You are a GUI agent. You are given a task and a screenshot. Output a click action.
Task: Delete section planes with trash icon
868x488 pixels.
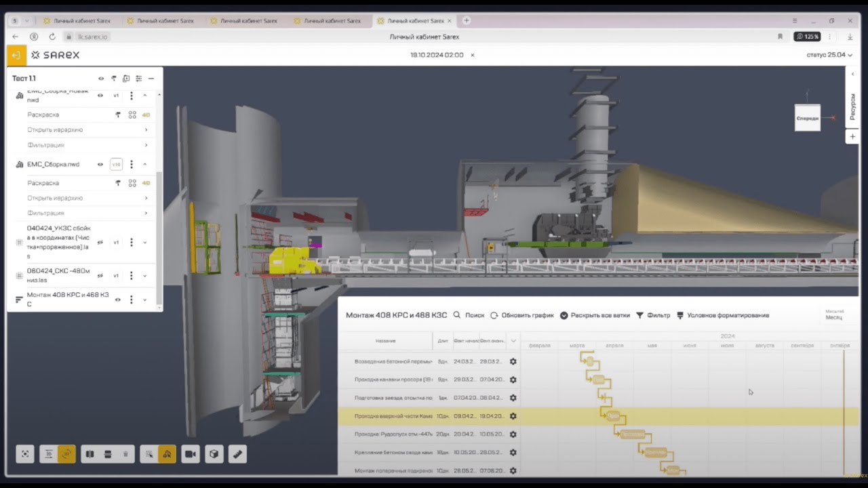pyautogui.click(x=125, y=454)
